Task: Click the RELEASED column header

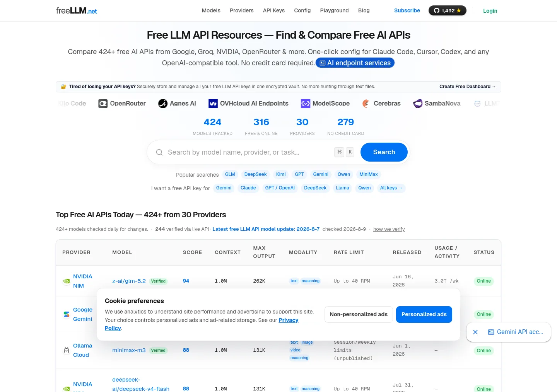Action: tap(407, 252)
